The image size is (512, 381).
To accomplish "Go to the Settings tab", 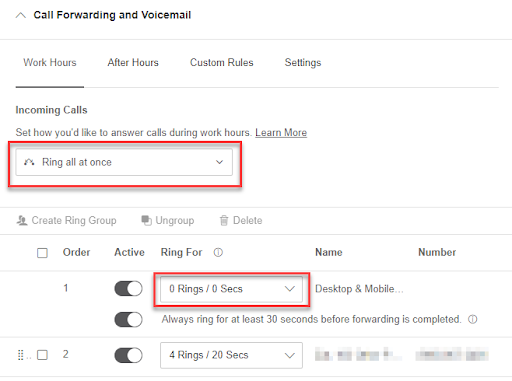I will pos(303,63).
